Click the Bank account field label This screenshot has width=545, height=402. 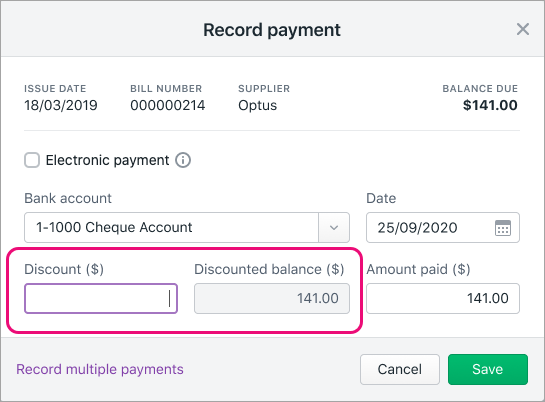tap(68, 198)
